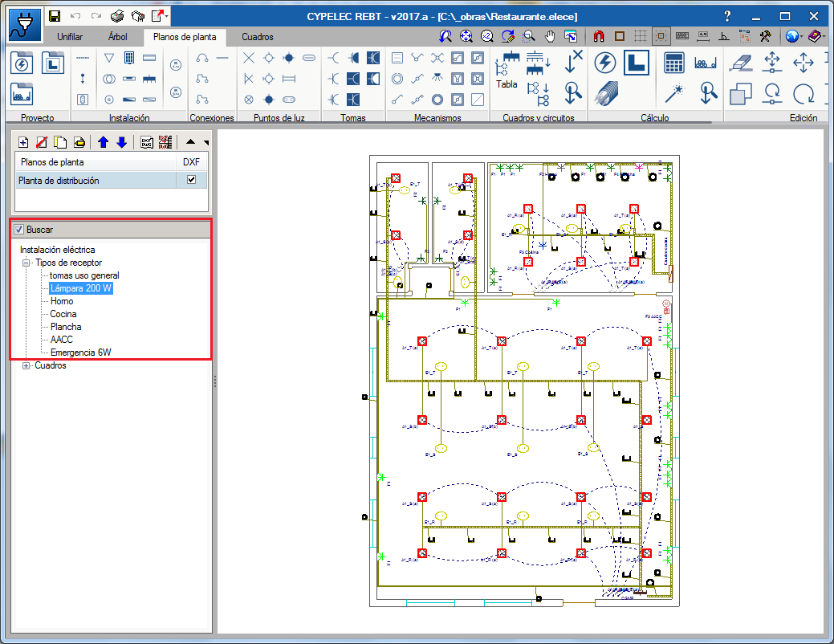Select the filled circle light point icon, top row
The width and height of the screenshot is (834, 644).
point(289,58)
